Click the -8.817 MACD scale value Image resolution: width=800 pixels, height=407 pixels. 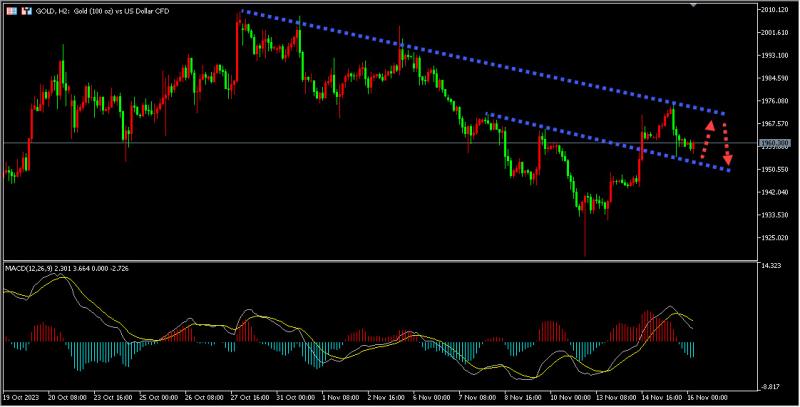coord(770,387)
